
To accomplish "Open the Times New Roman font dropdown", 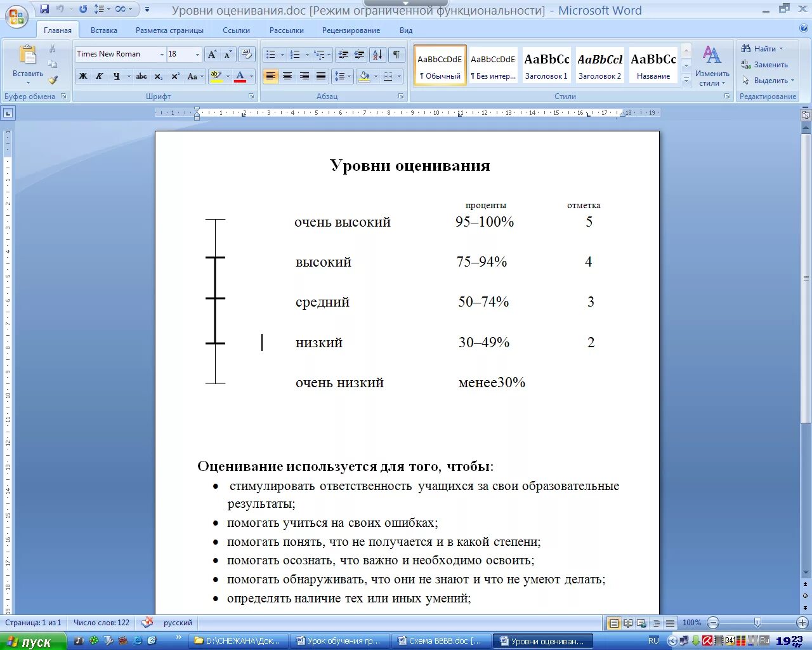I will click(x=162, y=55).
